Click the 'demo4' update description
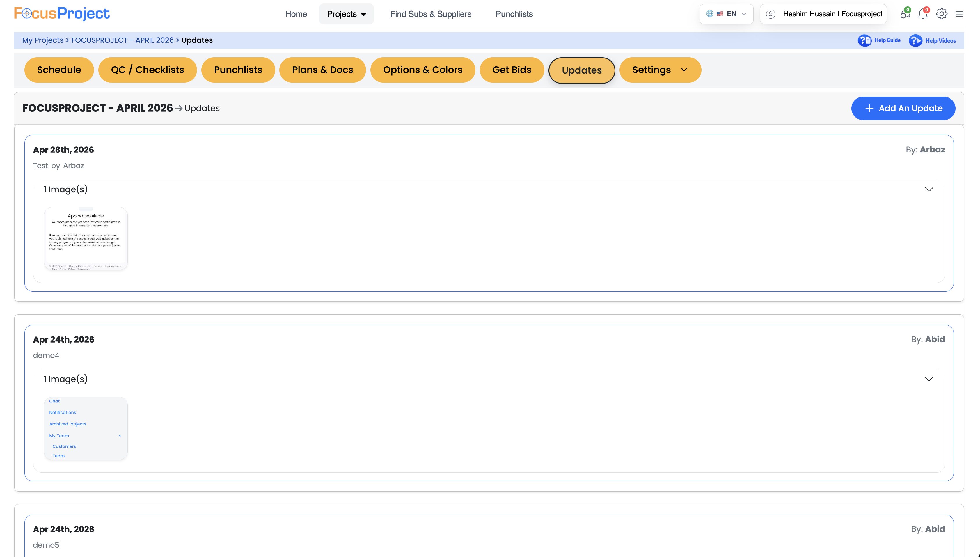 point(46,355)
